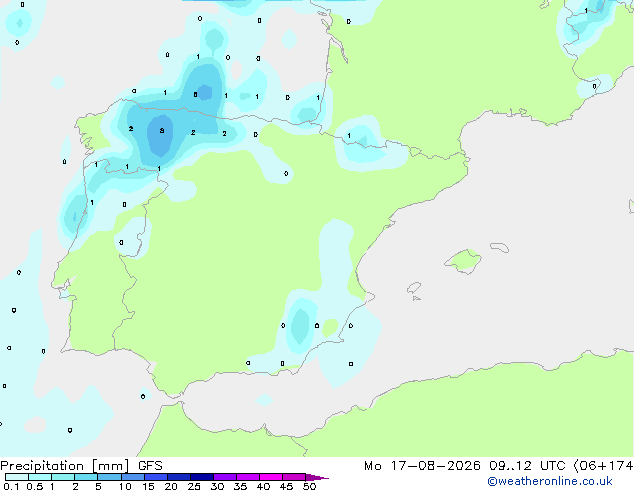Select the 20–25 mm dark blue swatch
The width and height of the screenshot is (634, 490).
pos(179,477)
